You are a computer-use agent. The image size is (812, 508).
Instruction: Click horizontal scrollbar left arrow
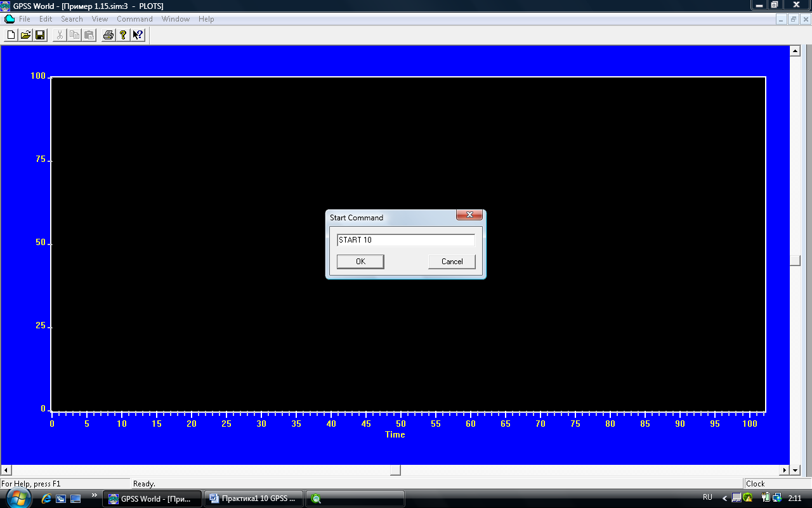coord(6,470)
